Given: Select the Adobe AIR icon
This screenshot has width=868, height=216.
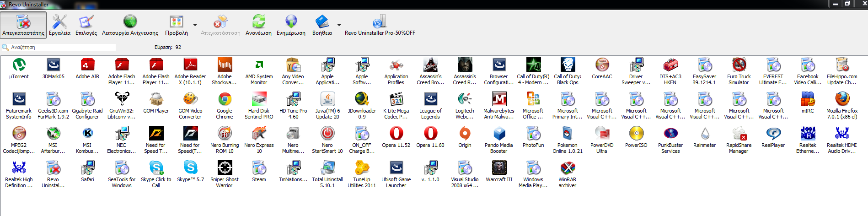Looking at the screenshot, I should click(x=87, y=65).
